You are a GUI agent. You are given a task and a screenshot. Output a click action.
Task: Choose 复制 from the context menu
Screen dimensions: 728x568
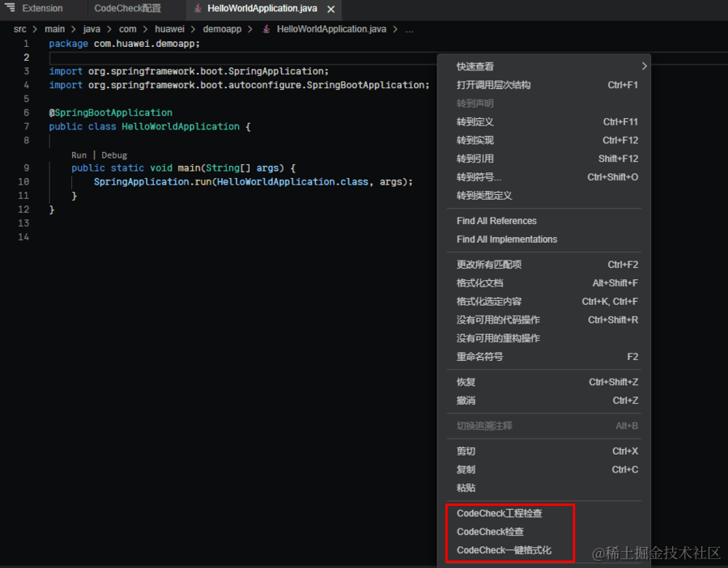[x=543, y=469]
